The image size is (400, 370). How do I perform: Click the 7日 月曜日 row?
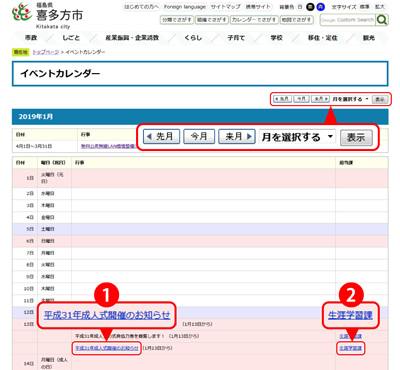point(200,253)
